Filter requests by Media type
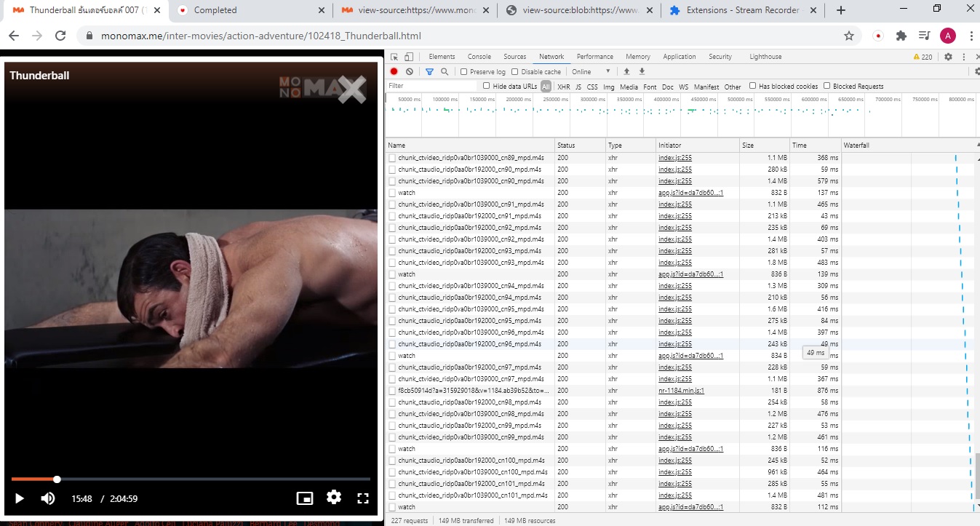This screenshot has height=526, width=980. [629, 87]
